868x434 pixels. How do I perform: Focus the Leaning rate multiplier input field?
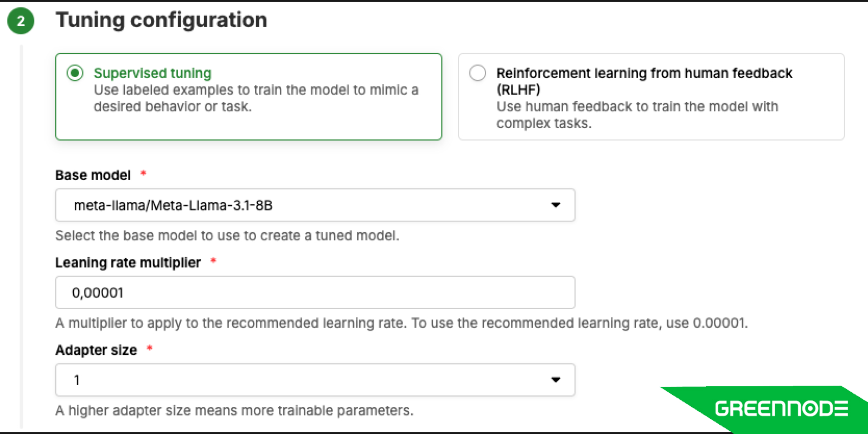pos(315,292)
